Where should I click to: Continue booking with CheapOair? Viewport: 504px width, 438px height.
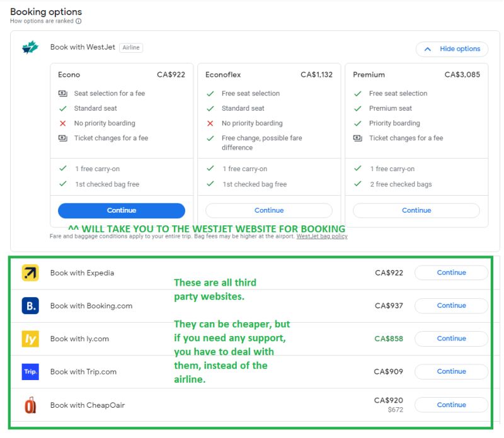(x=451, y=405)
